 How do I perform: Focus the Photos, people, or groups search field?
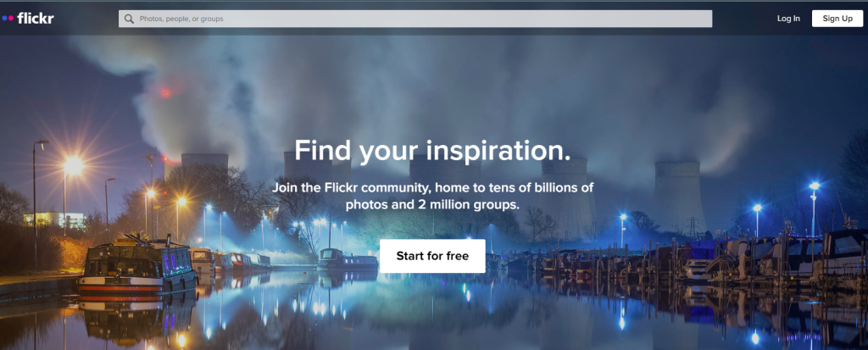[x=415, y=19]
